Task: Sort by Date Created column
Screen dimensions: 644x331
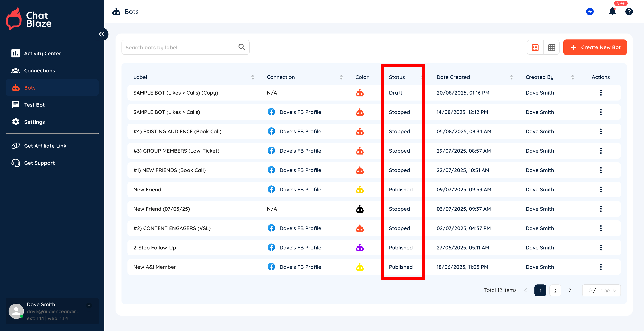Action: click(511, 77)
